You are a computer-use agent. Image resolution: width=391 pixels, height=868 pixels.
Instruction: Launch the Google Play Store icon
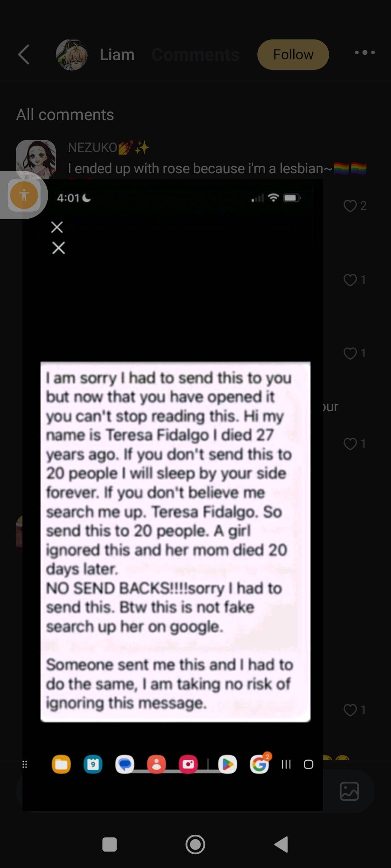227,764
